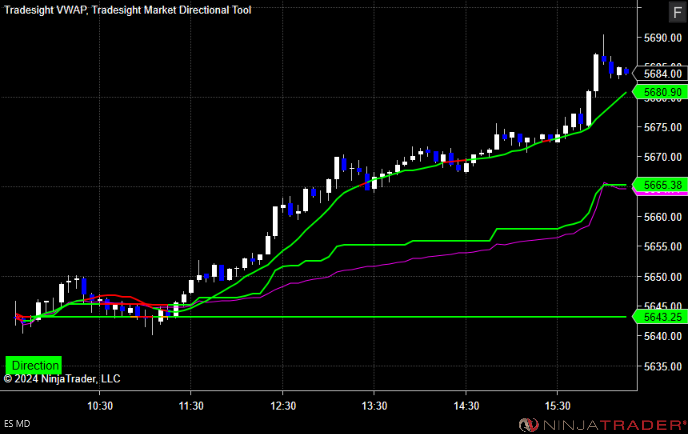Click the Tradesight VWAP indicator title text
This screenshot has width=688, height=434.
tap(45, 10)
